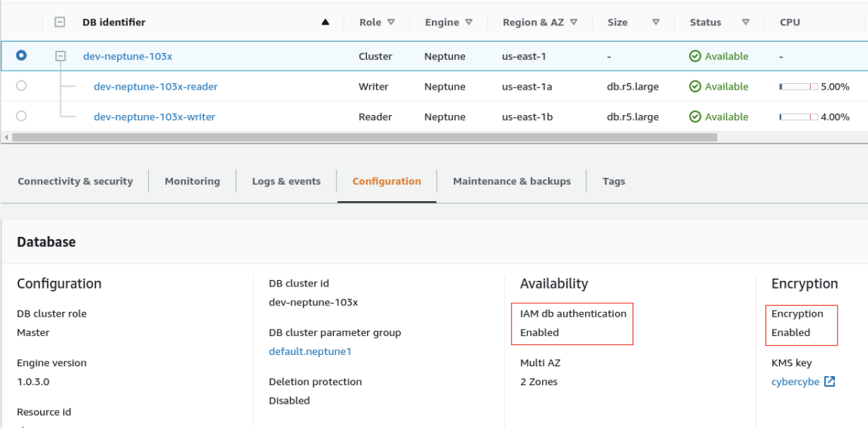Switch to Connectivity & security tab
The image size is (868, 429).
(75, 181)
